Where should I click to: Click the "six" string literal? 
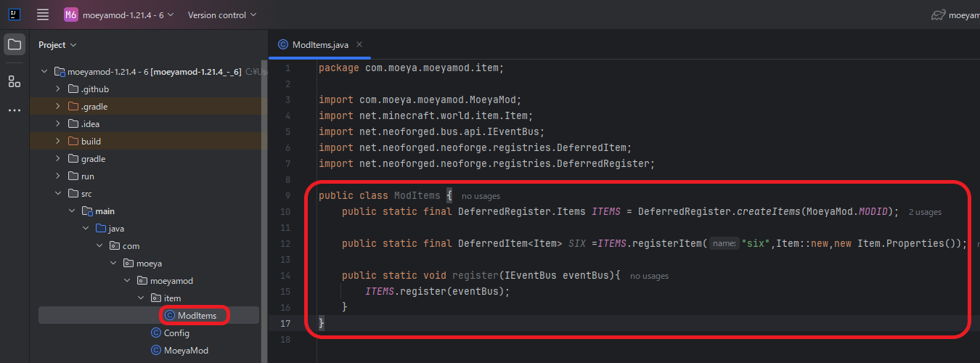coord(756,244)
